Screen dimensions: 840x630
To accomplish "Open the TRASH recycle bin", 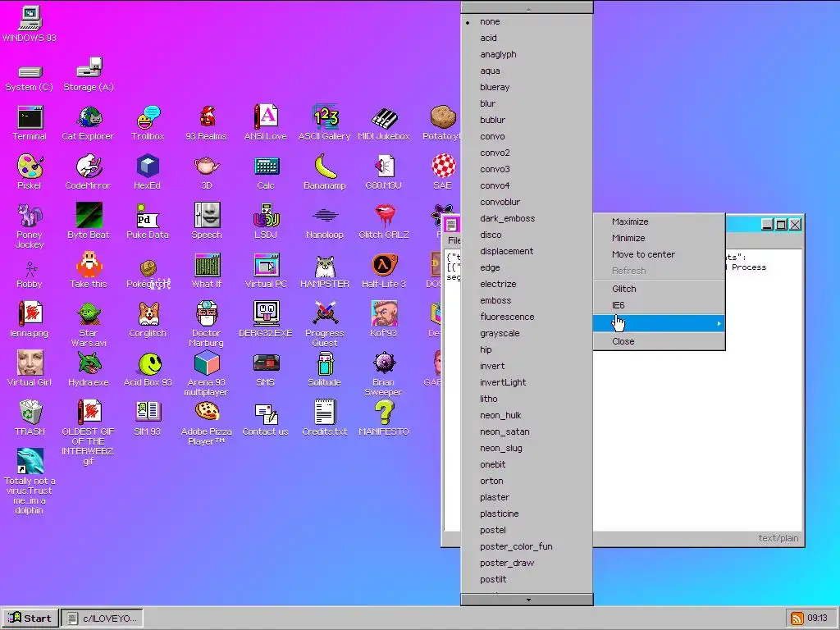I will (x=30, y=418).
